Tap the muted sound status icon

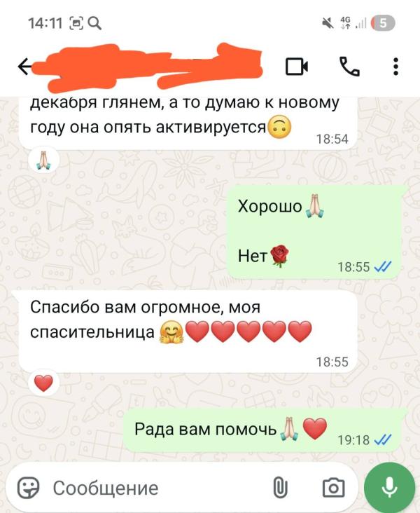coord(328,23)
